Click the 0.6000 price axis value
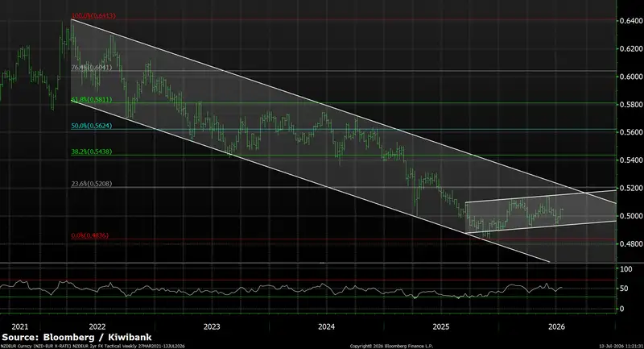The width and height of the screenshot is (644, 349). [631, 77]
